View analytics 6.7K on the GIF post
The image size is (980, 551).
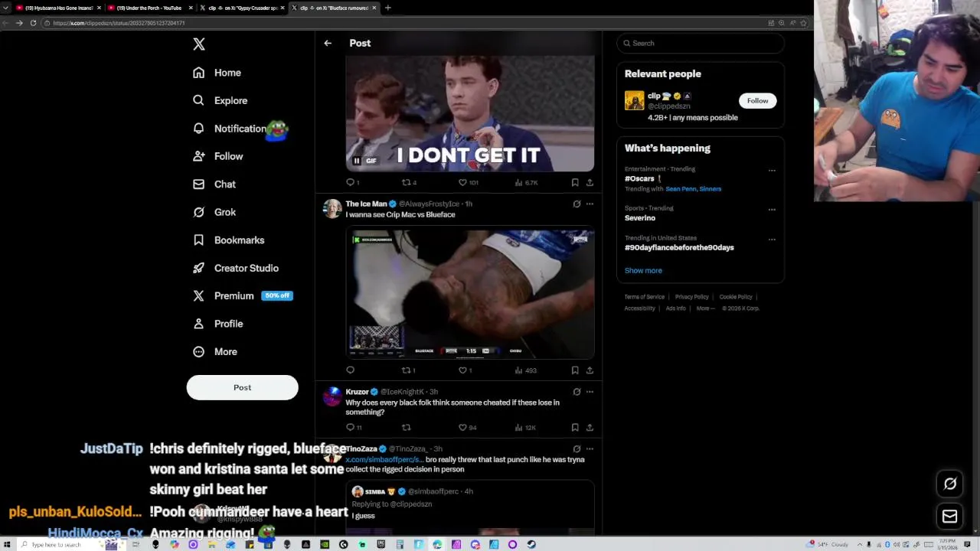tap(527, 182)
